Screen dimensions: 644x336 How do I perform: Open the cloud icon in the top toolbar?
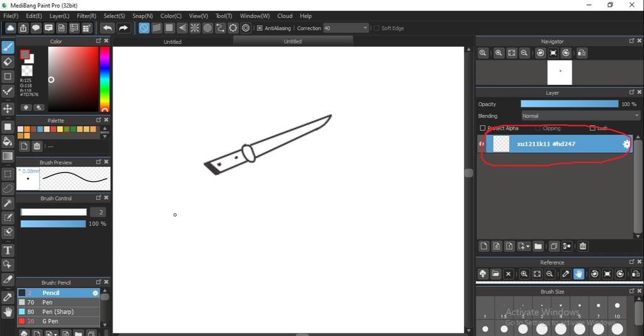[x=10, y=28]
